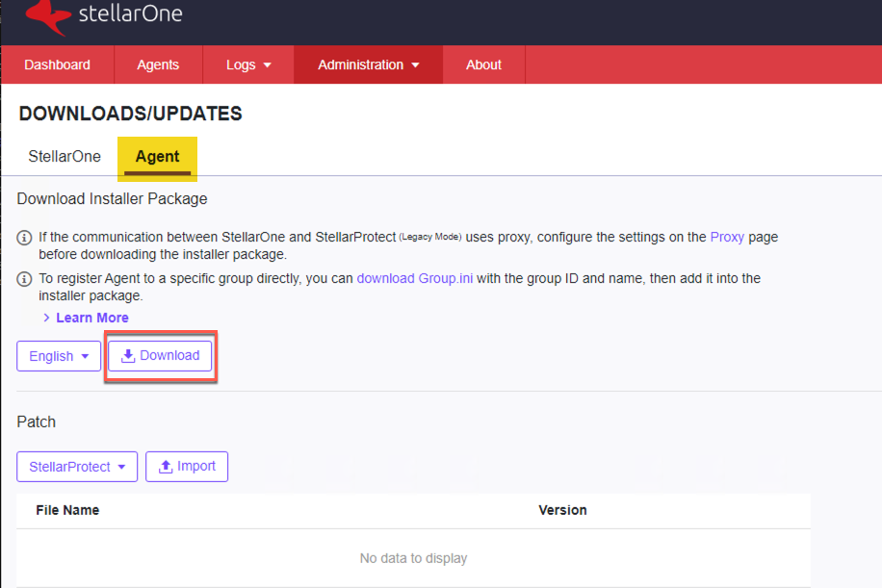
Task: Click the stellarOne bird logo
Action: pos(48,14)
